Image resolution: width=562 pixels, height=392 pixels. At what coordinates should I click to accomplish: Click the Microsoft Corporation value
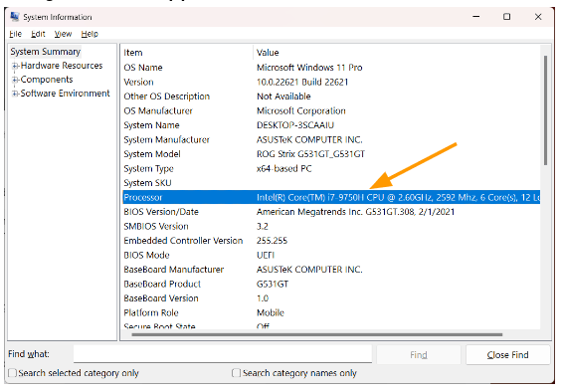pos(301,110)
